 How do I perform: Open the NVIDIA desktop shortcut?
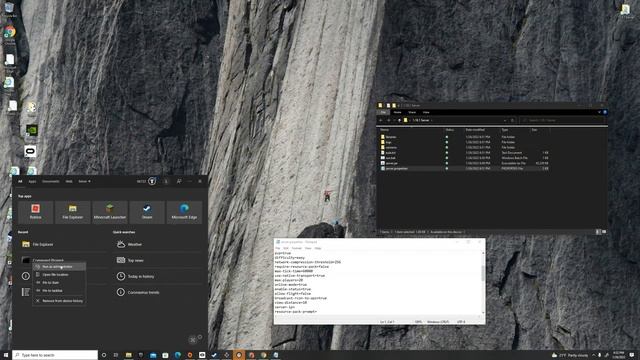point(31,130)
